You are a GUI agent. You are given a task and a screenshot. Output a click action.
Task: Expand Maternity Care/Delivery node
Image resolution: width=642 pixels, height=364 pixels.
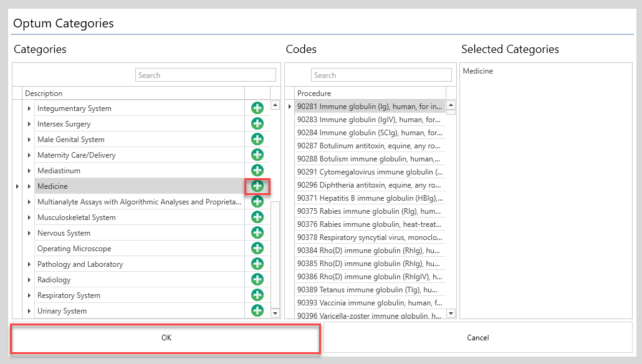click(x=29, y=155)
